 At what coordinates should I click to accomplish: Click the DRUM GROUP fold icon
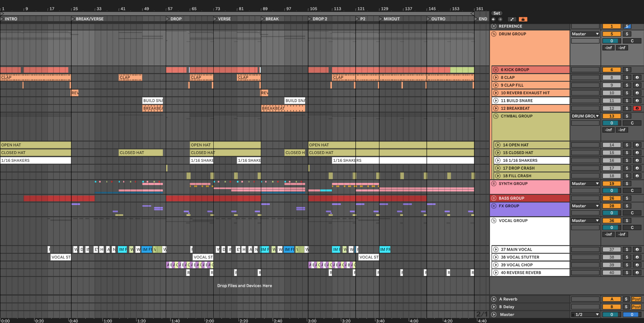tap(494, 34)
